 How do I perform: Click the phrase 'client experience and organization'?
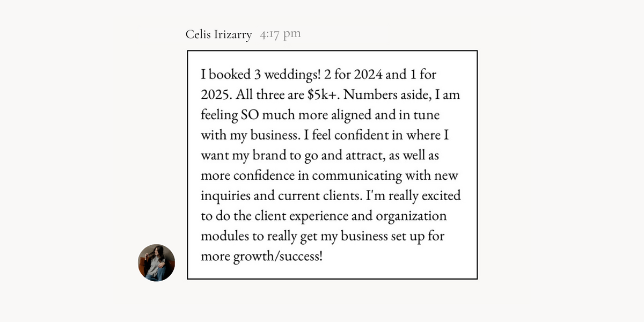tap(345, 216)
